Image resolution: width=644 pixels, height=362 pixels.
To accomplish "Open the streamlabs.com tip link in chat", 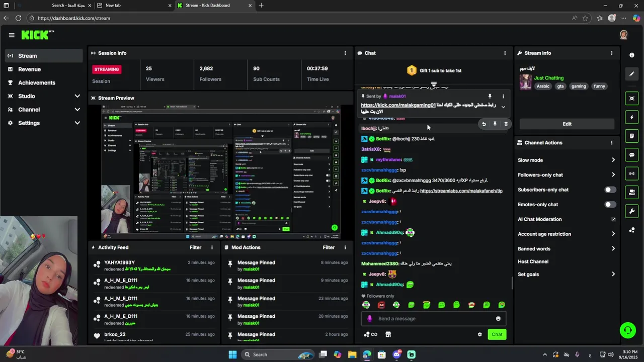I will click(x=461, y=191).
